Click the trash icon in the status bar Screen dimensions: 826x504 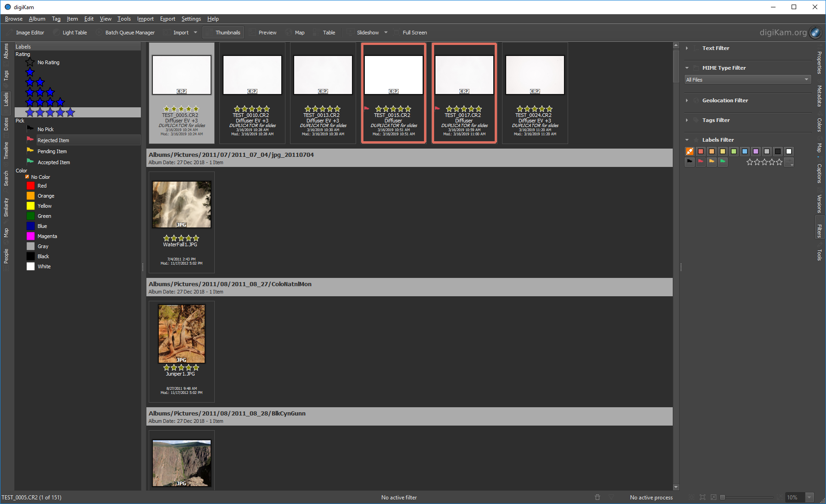click(597, 497)
